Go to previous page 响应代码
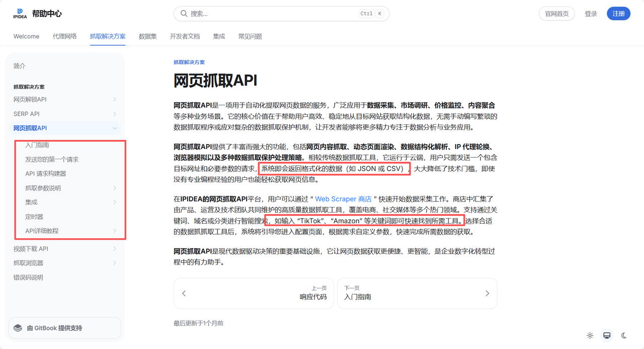644x349 pixels. click(x=254, y=293)
